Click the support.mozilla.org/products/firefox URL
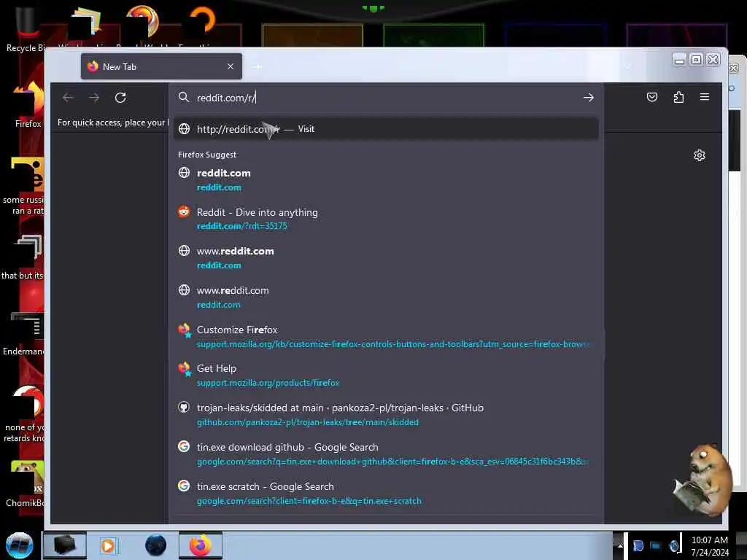The height and width of the screenshot is (560, 747). (x=268, y=383)
